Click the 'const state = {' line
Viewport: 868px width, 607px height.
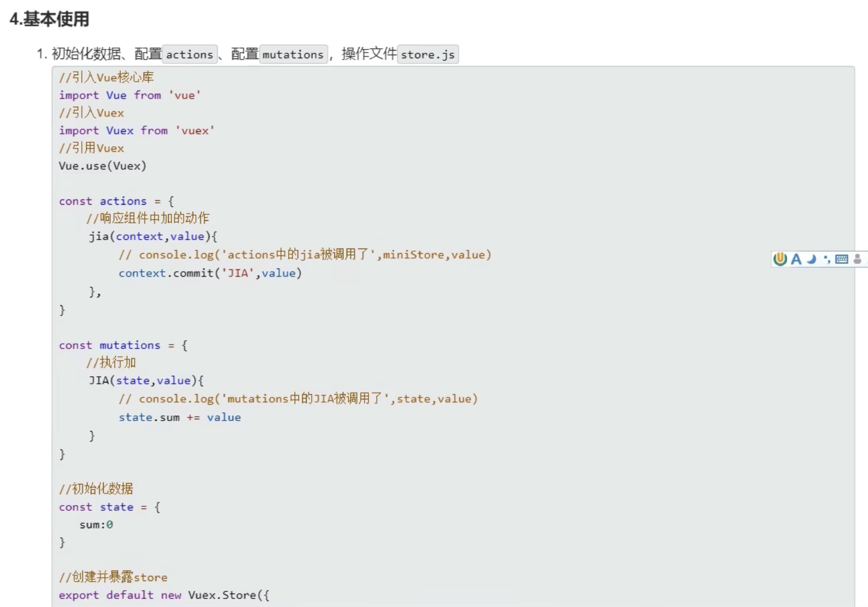click(109, 507)
